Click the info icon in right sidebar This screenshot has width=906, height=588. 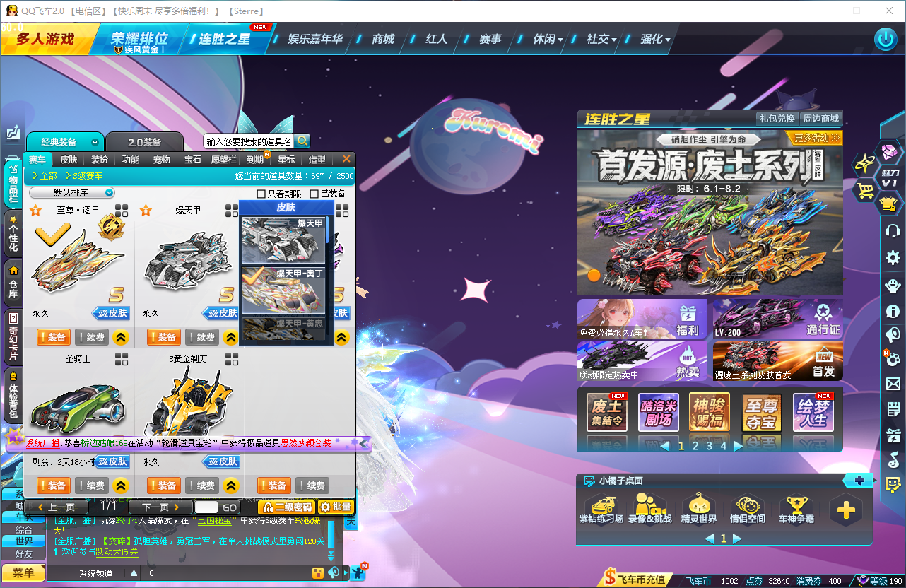coord(893,311)
